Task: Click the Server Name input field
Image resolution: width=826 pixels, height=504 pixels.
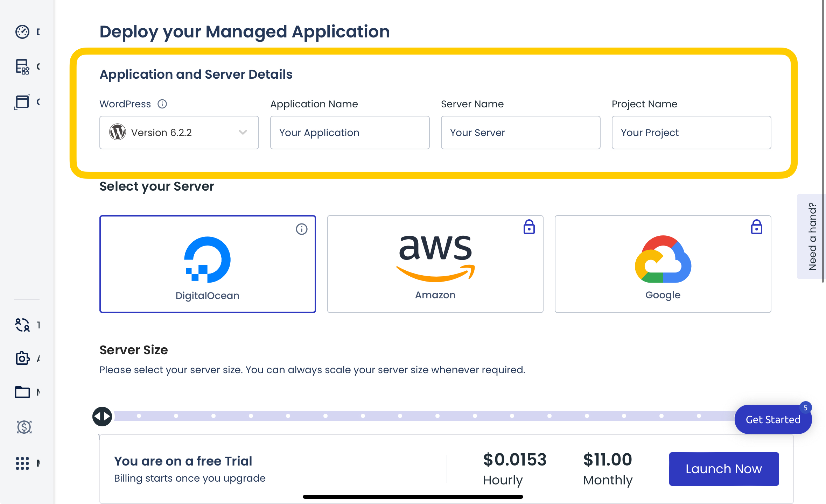Action: (x=521, y=133)
